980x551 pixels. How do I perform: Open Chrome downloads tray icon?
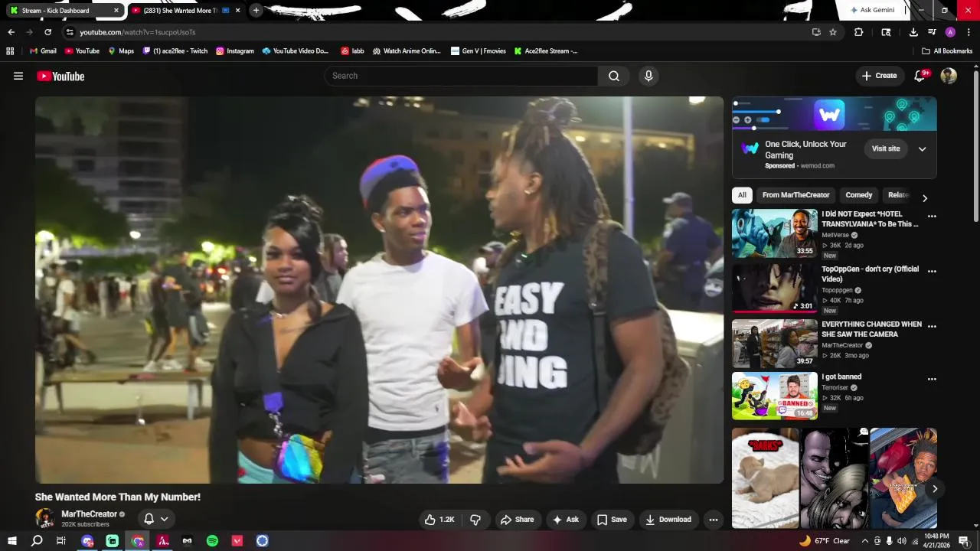913,32
